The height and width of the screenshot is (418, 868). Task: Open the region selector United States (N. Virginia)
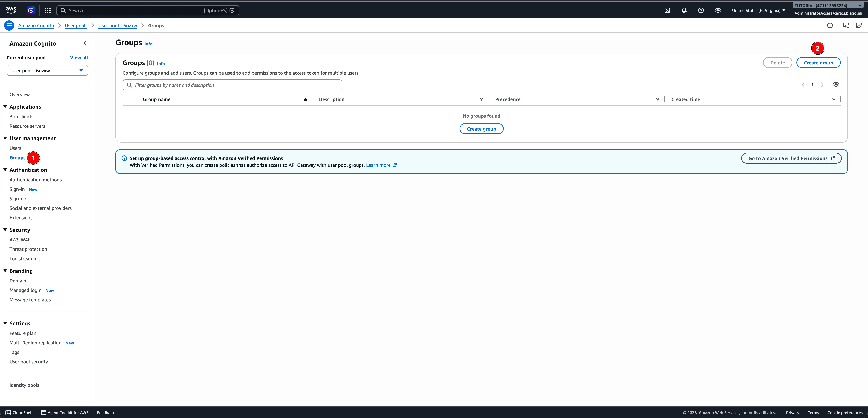(x=758, y=11)
